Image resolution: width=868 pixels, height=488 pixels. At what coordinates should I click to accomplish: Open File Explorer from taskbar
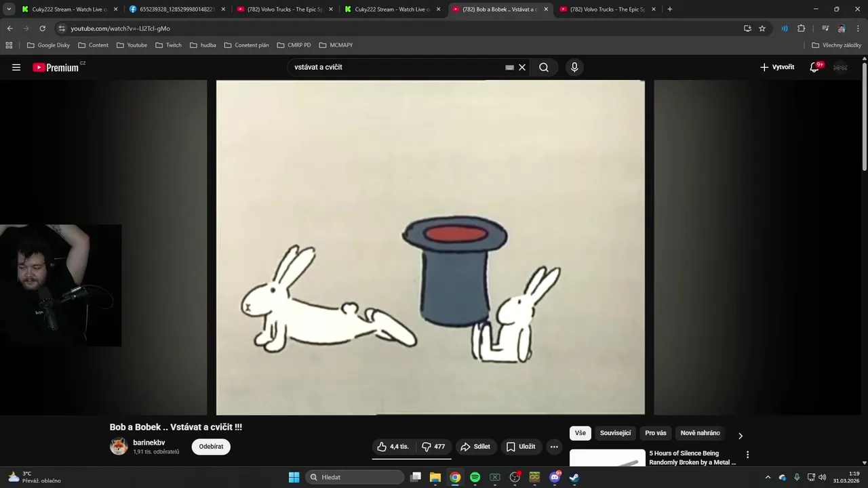coord(435,477)
